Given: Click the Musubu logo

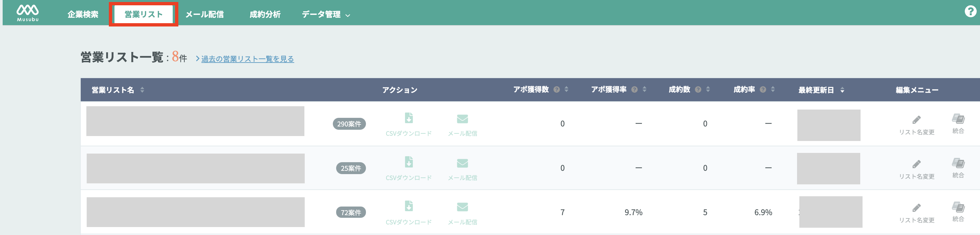Looking at the screenshot, I should (x=27, y=13).
